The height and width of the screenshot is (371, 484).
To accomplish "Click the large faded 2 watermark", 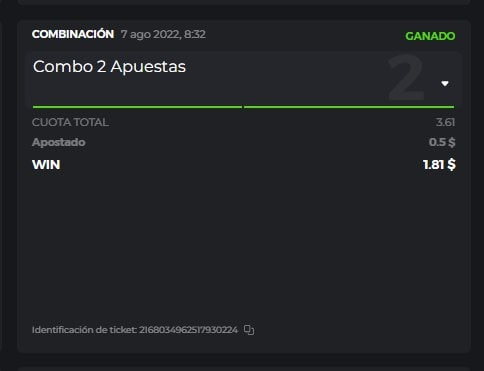I will 407,78.
